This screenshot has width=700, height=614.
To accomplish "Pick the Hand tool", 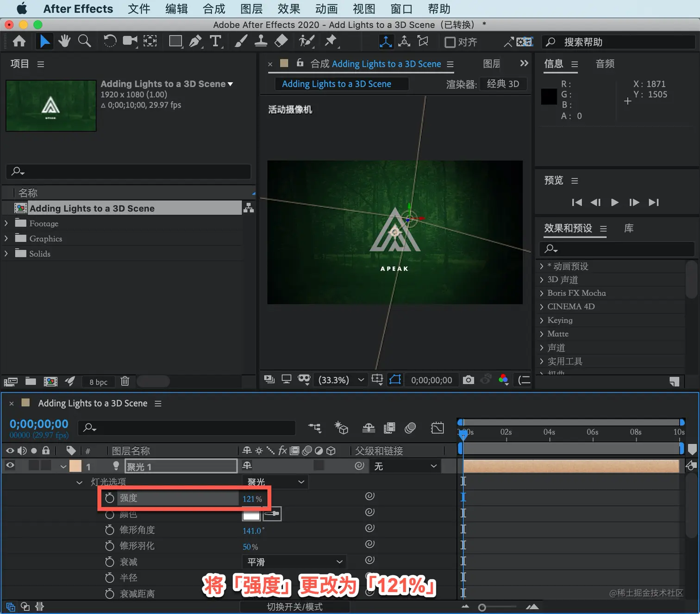I will click(x=64, y=42).
